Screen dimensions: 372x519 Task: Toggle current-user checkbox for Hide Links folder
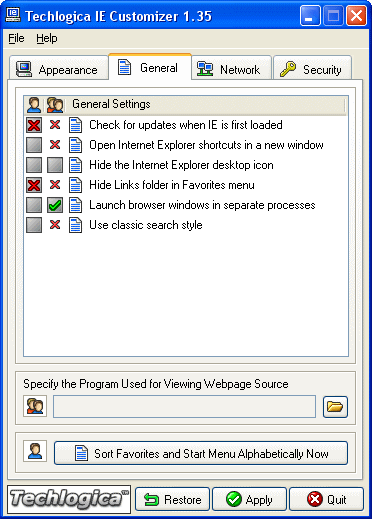(34, 185)
